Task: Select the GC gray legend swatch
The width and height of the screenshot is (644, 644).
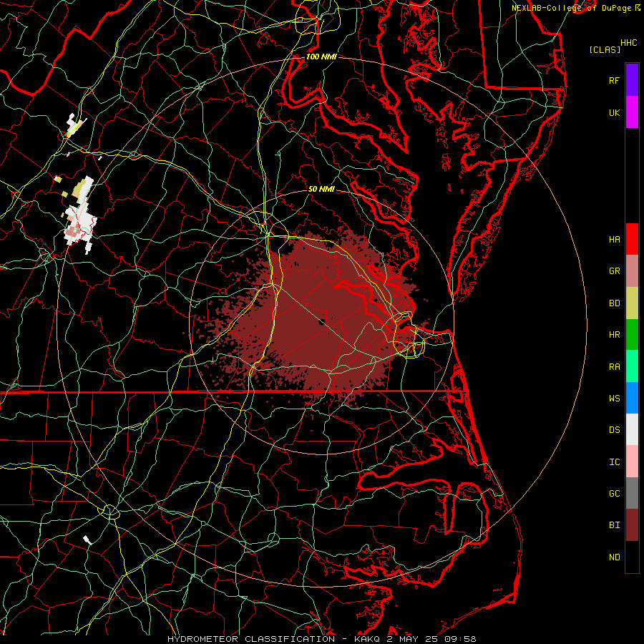Action: [x=632, y=493]
